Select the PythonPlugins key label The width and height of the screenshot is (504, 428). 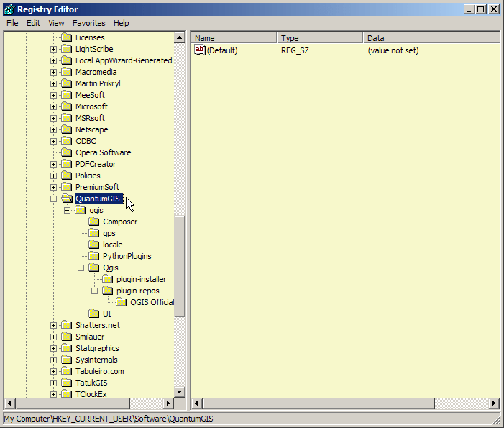(x=127, y=256)
